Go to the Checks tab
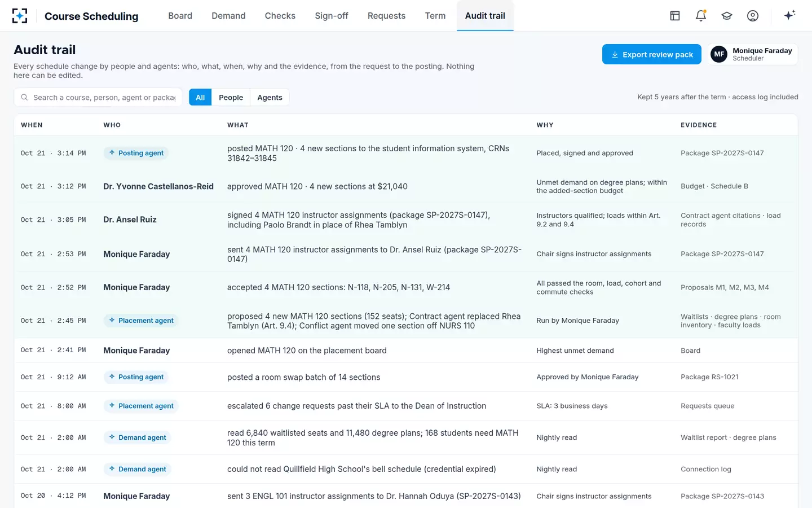812x508 pixels. [280, 16]
